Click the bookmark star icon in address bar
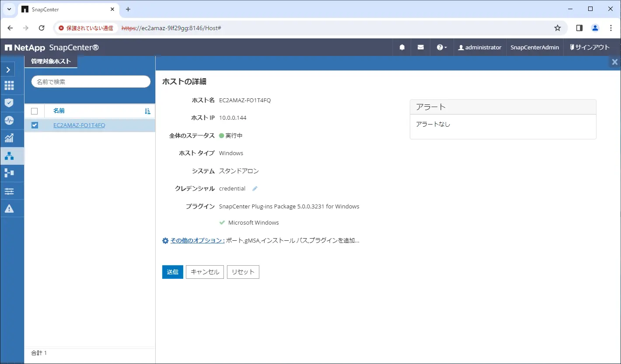Screen dimensions: 621x364 click(x=558, y=28)
